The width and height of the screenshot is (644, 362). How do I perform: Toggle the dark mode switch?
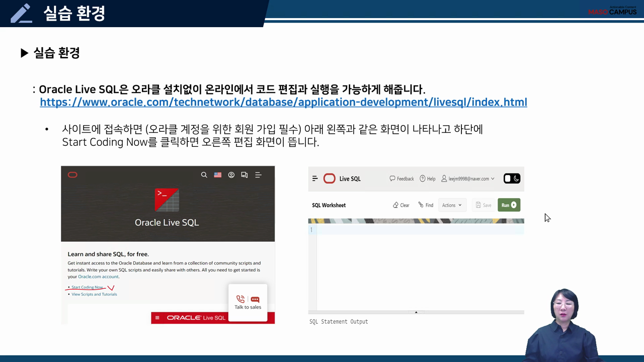click(512, 178)
